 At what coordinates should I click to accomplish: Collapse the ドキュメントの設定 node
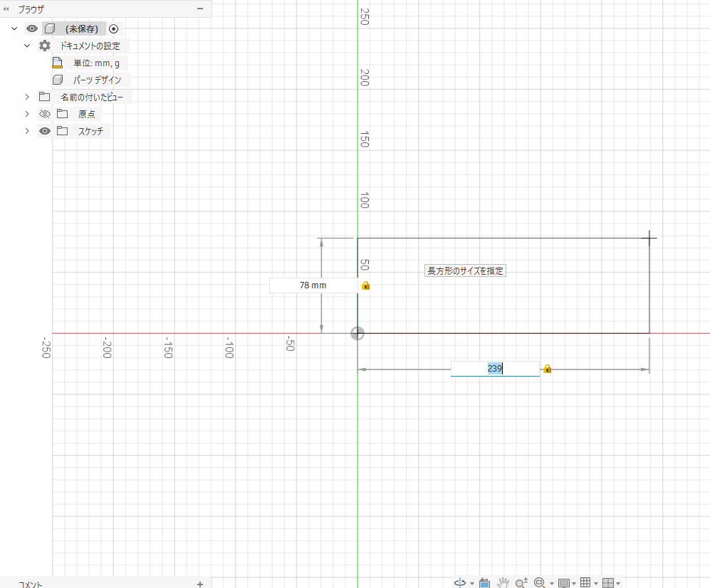pos(27,46)
